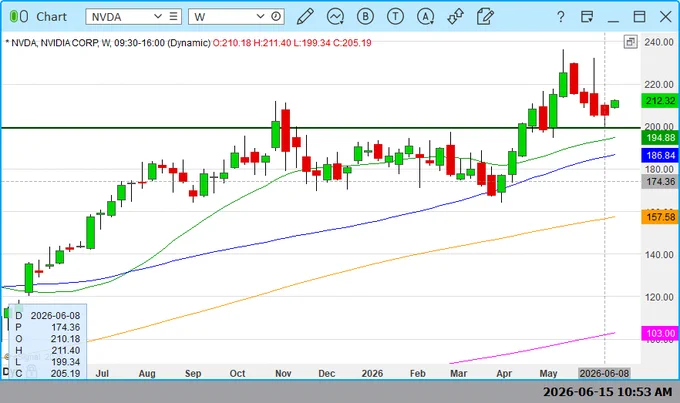Screen dimensions: 680x403
Task: Open the chart studies indicator icon
Action: click(335, 17)
